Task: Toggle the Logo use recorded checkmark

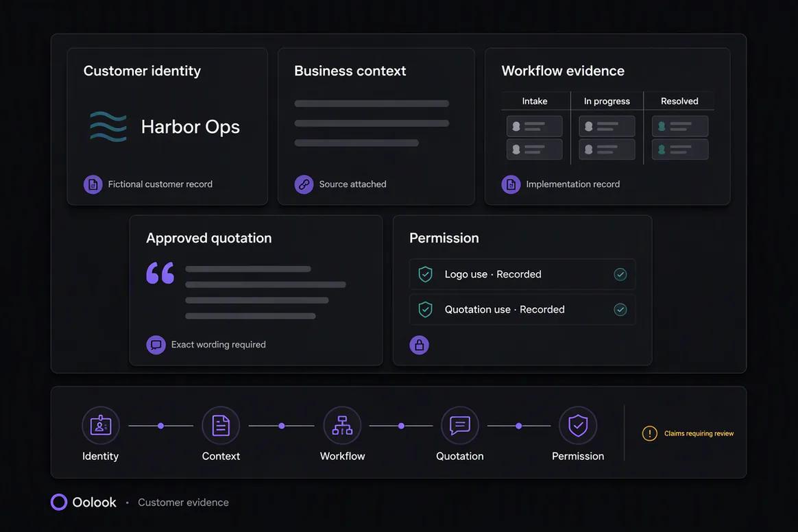Action: (620, 274)
